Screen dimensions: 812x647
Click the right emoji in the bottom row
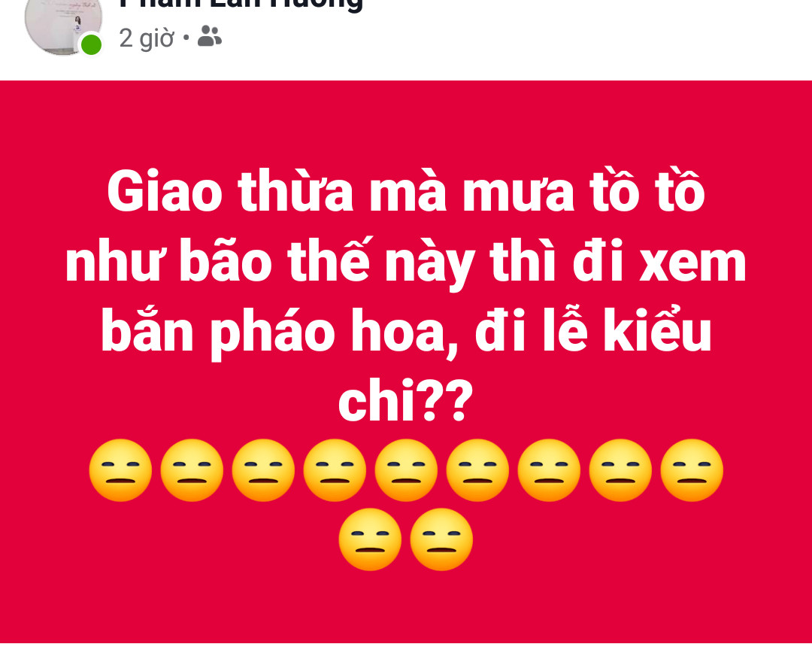(x=442, y=539)
